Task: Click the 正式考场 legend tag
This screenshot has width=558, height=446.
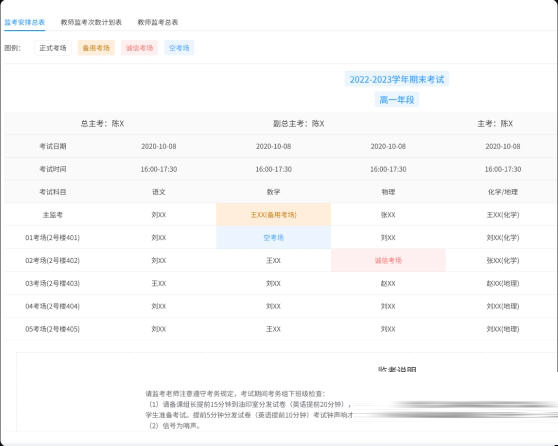Action: pos(53,48)
